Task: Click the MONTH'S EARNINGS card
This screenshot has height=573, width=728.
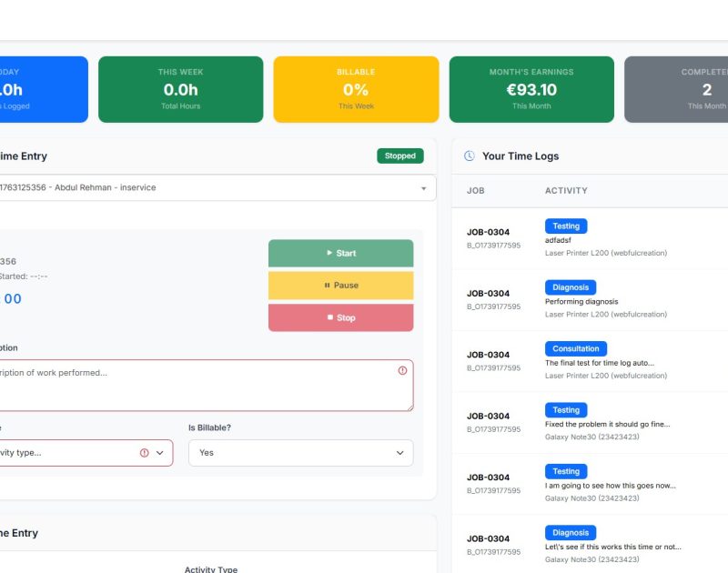Action: pyautogui.click(x=531, y=88)
